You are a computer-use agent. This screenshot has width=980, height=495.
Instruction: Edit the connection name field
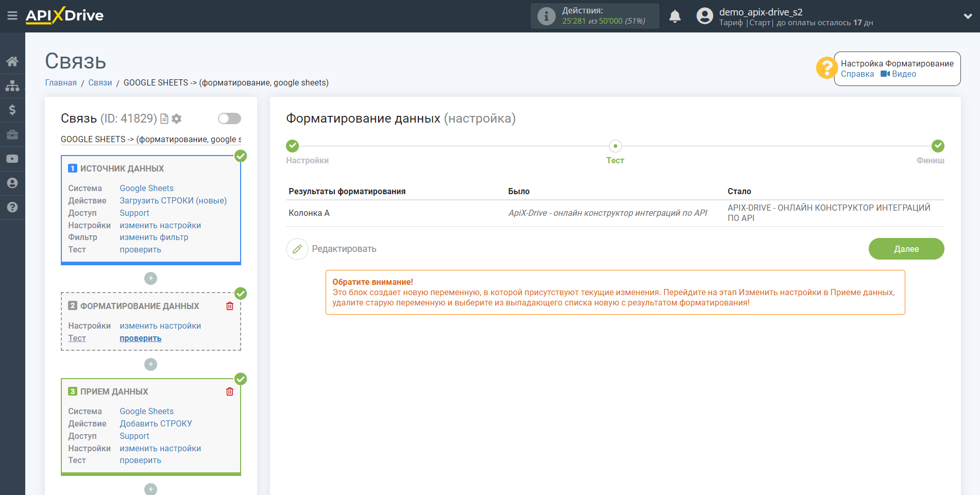(151, 139)
